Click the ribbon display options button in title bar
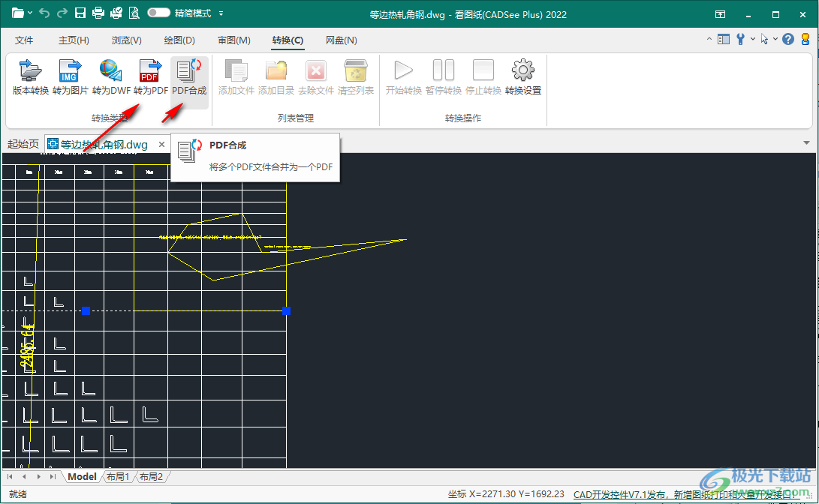This screenshot has width=819, height=504. pos(720,14)
